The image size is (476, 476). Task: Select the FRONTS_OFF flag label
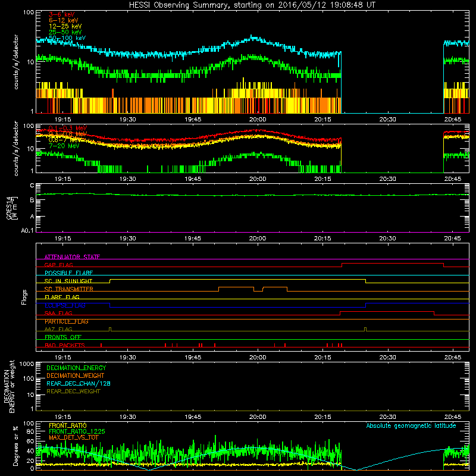pos(63,337)
